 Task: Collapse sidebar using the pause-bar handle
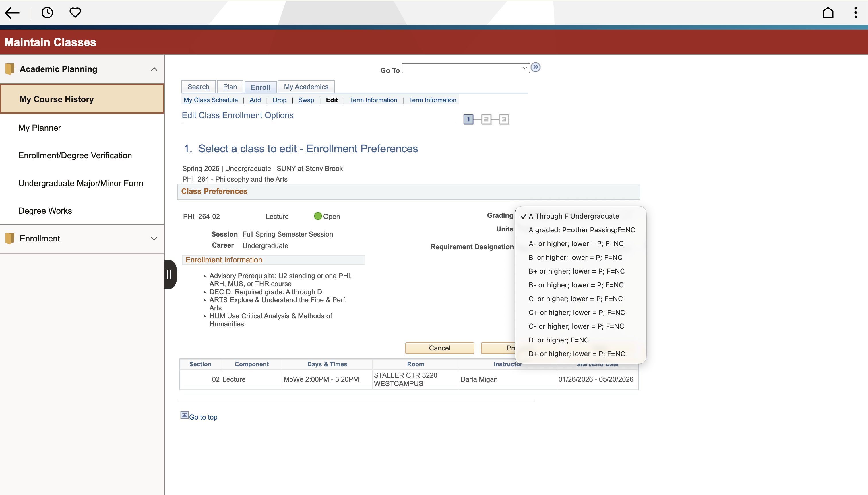[x=170, y=275]
